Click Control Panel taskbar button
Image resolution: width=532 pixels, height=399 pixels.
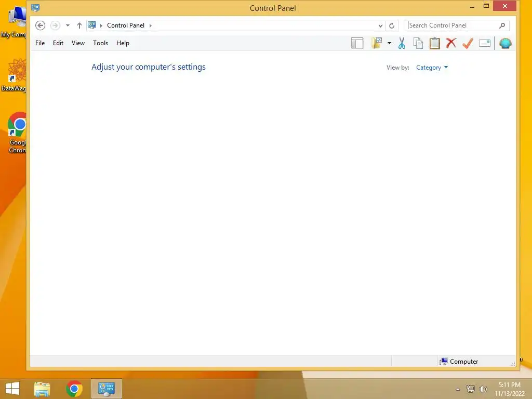tap(106, 389)
